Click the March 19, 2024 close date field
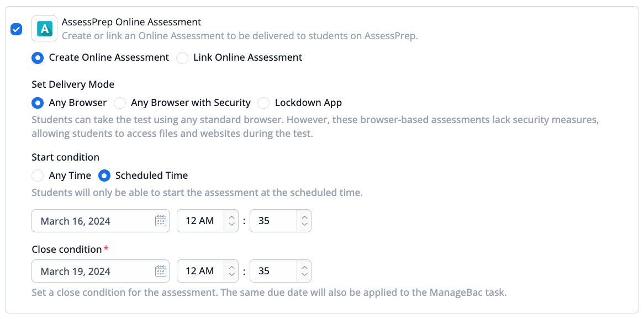 pos(101,271)
